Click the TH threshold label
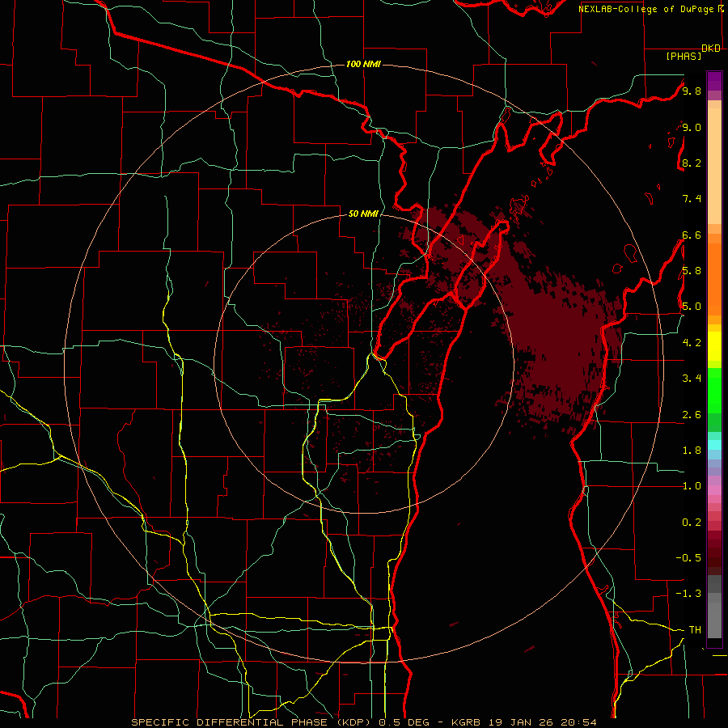This screenshot has height=728, width=728. tap(695, 630)
